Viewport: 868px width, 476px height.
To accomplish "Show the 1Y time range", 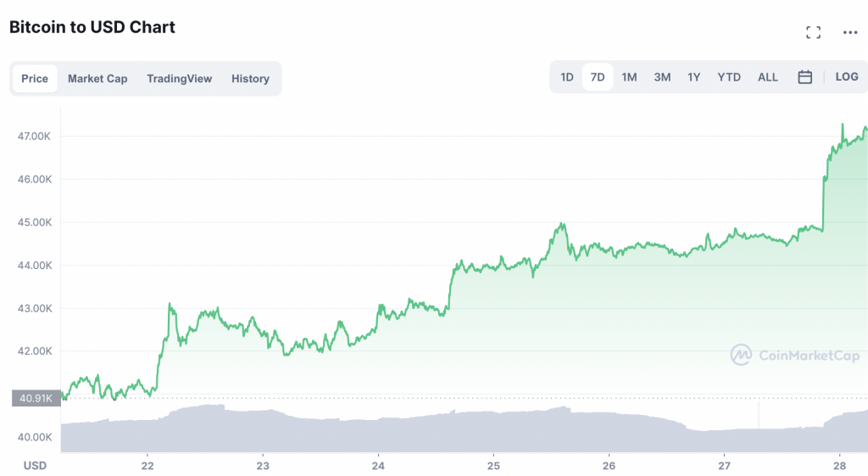I will pos(694,77).
